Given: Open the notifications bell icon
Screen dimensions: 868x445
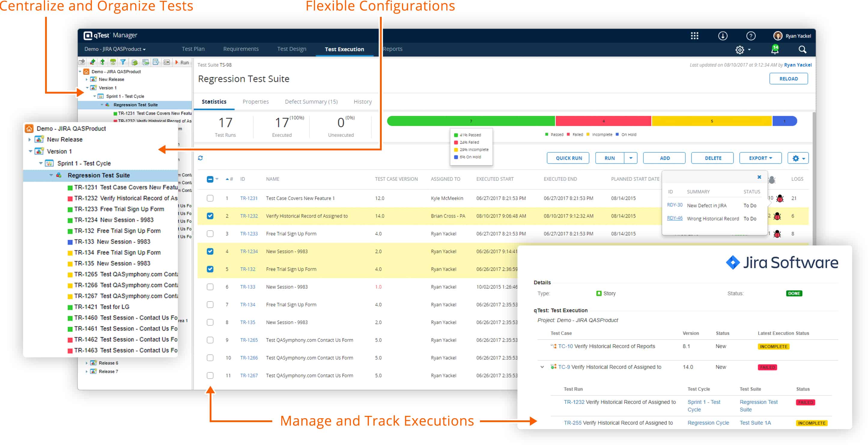Looking at the screenshot, I should click(775, 50).
